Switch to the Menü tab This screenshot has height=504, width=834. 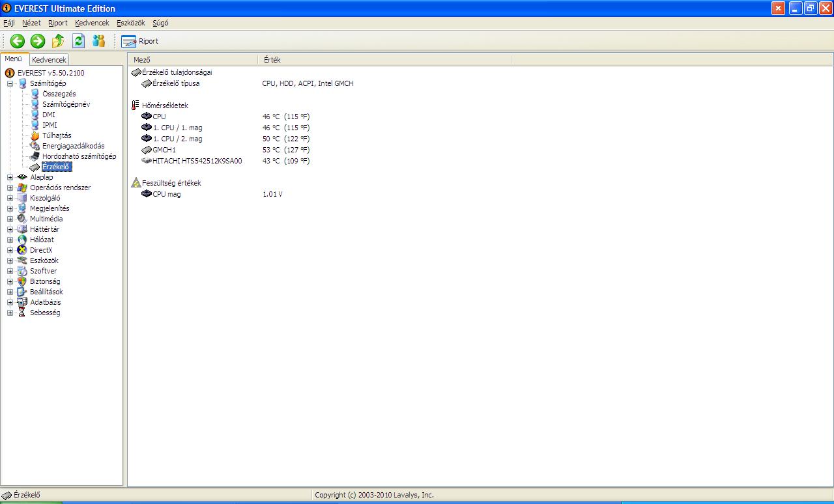click(x=14, y=59)
